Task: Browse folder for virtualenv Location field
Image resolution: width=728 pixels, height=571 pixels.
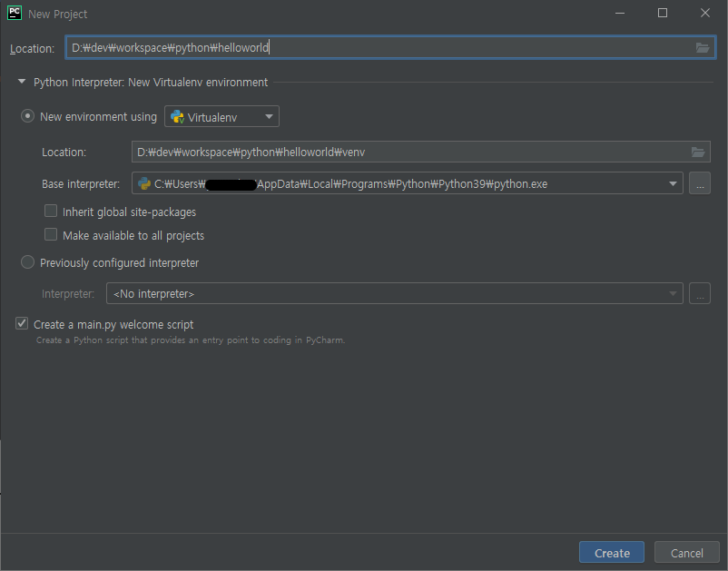Action: (x=698, y=152)
